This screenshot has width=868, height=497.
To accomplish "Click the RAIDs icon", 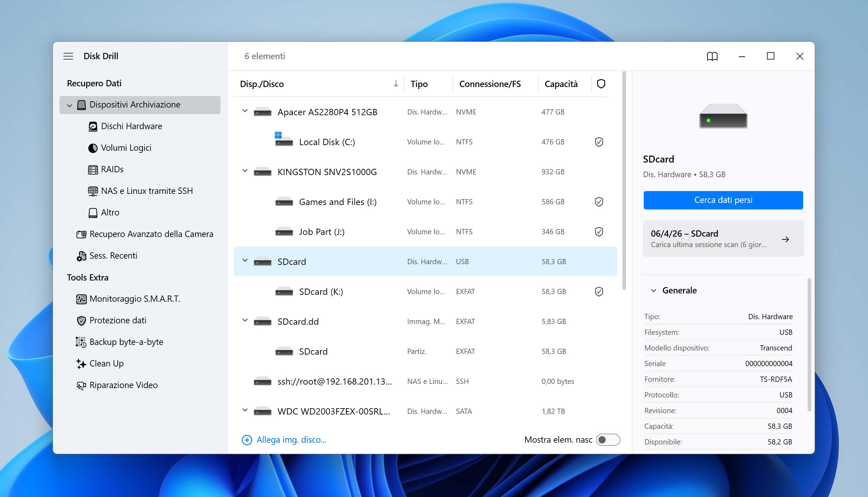I will (93, 169).
